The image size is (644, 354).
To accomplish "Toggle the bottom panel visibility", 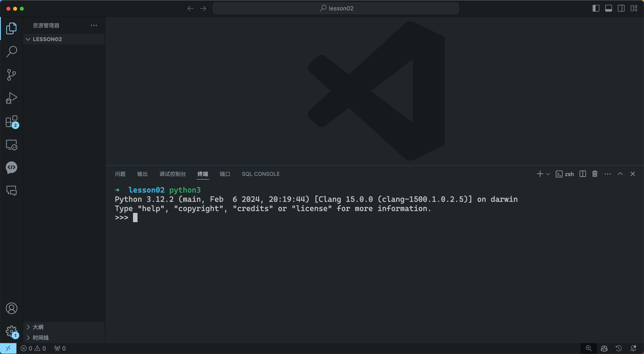I will (x=608, y=9).
